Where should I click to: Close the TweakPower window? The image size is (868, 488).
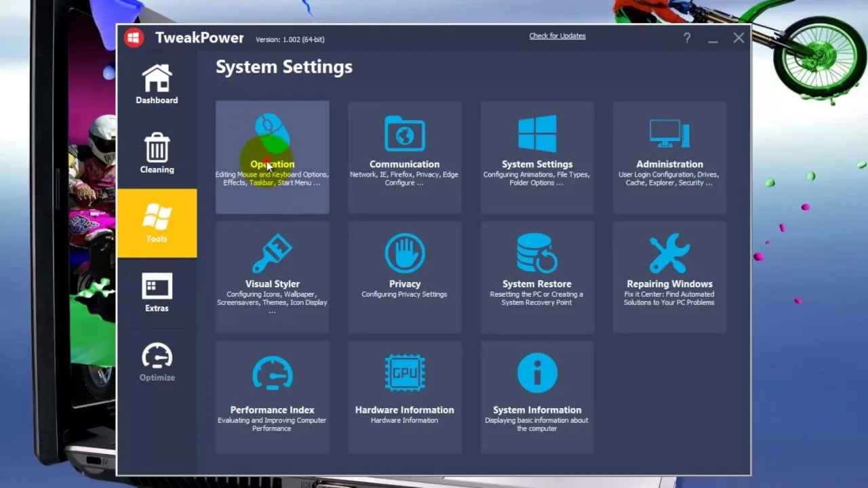[738, 38]
